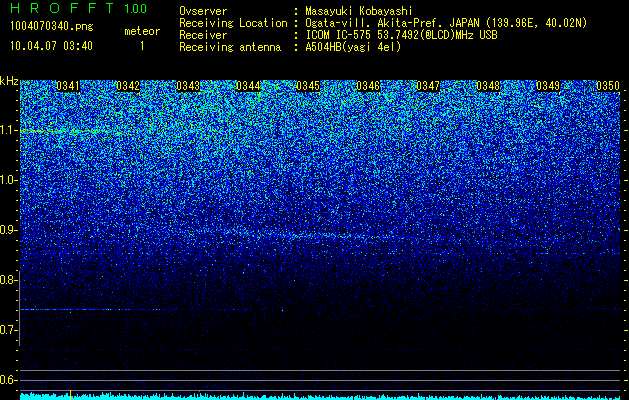
Task: Click the A504HB(yagi 4el) antenna text
Action: [353, 47]
